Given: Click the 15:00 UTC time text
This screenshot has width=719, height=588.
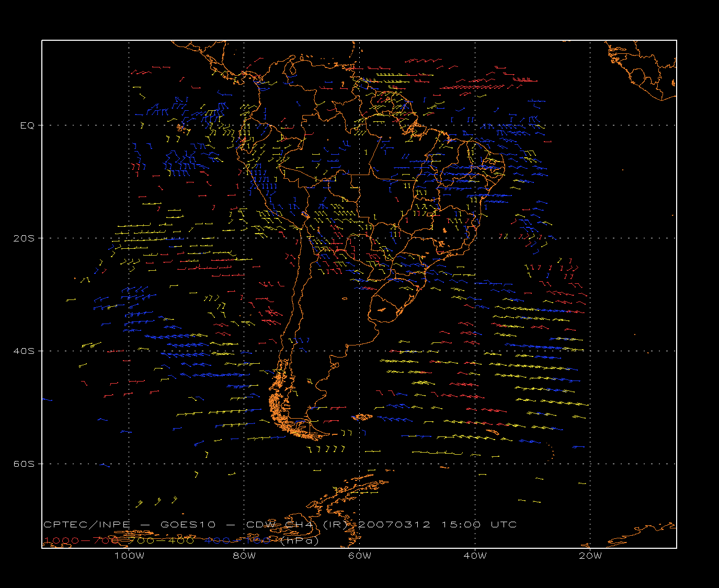Looking at the screenshot, I should pos(480,524).
